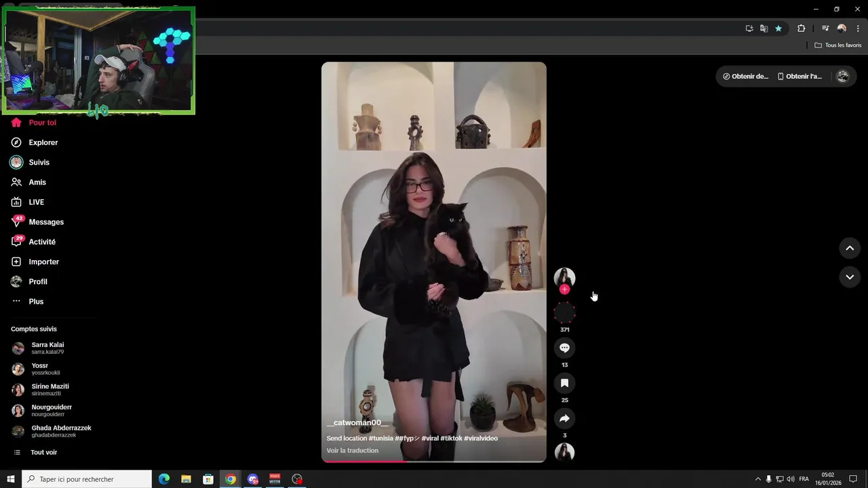Click Voir la traduction under caption
This screenshot has width=868, height=488.
[353, 451]
